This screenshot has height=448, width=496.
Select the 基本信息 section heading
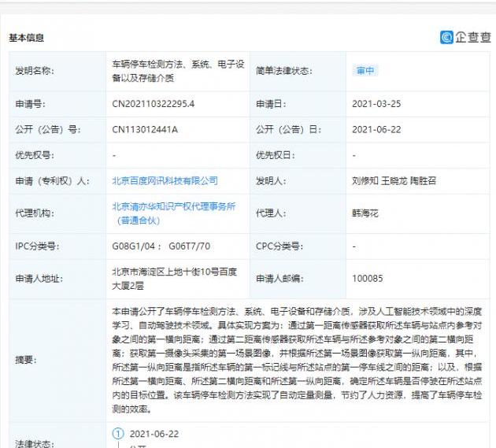(26, 38)
